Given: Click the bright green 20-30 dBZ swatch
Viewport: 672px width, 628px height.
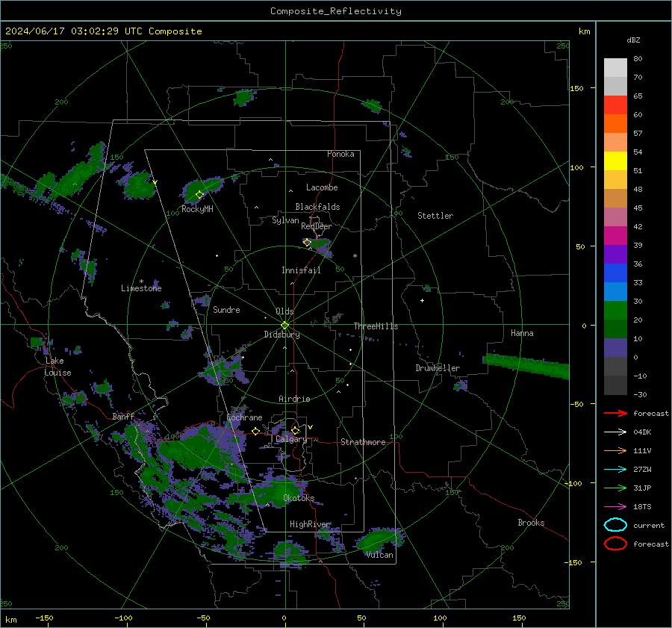Looking at the screenshot, I should pyautogui.click(x=615, y=311).
